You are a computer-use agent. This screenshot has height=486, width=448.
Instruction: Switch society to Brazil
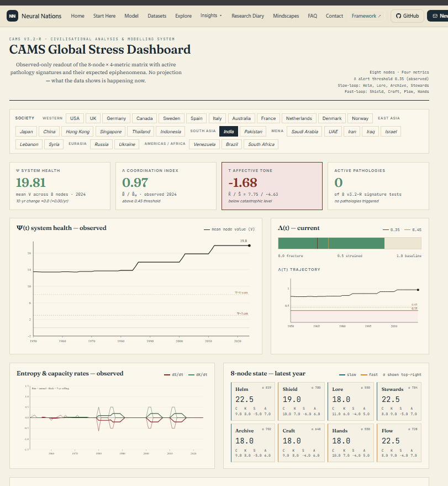(x=232, y=144)
